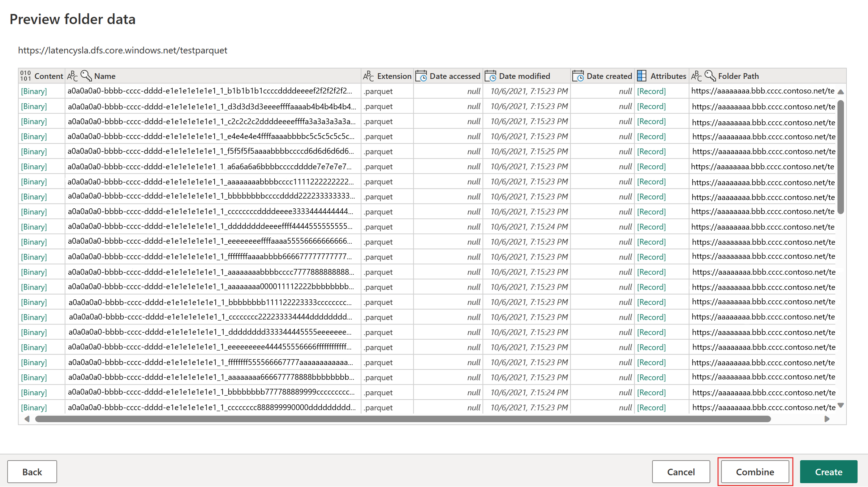The image size is (868, 487).
Task: Click the horizontal scrollbar thumb
Action: 403,419
